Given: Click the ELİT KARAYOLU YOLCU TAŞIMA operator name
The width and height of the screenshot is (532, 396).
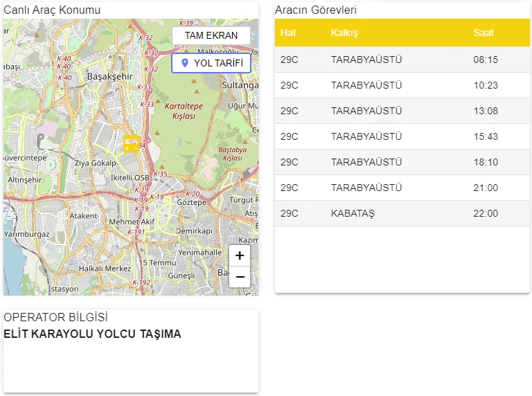Looking at the screenshot, I should point(92,334).
